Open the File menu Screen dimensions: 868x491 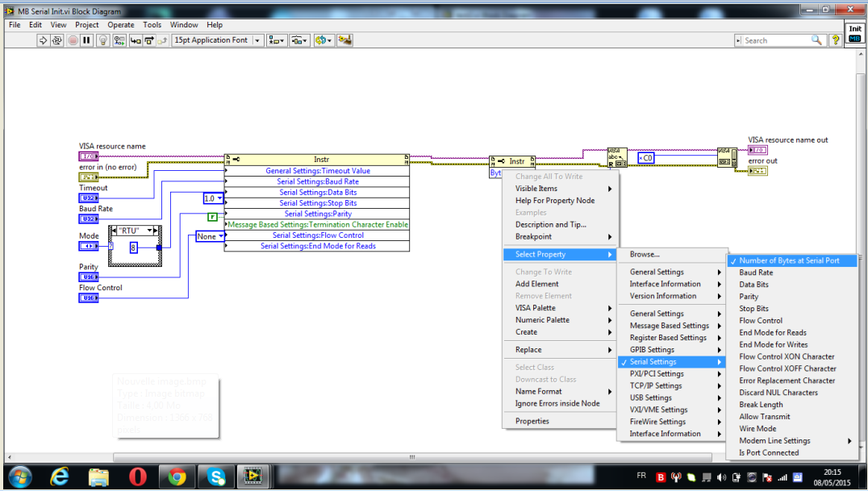pyautogui.click(x=15, y=25)
